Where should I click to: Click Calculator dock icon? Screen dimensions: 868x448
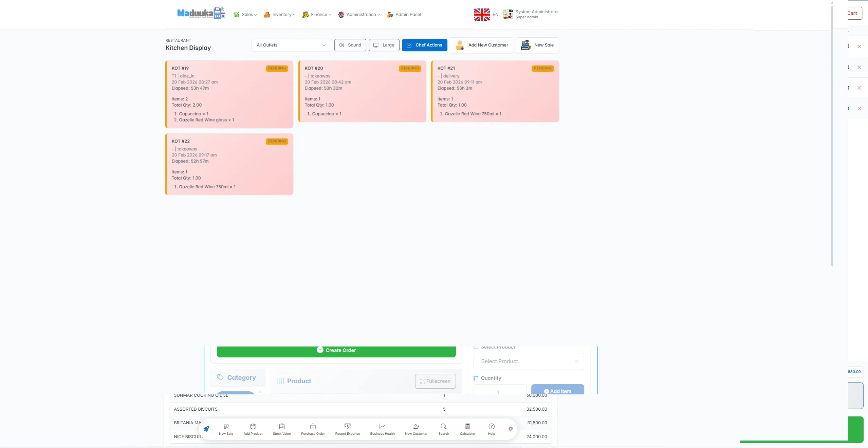[467, 429]
